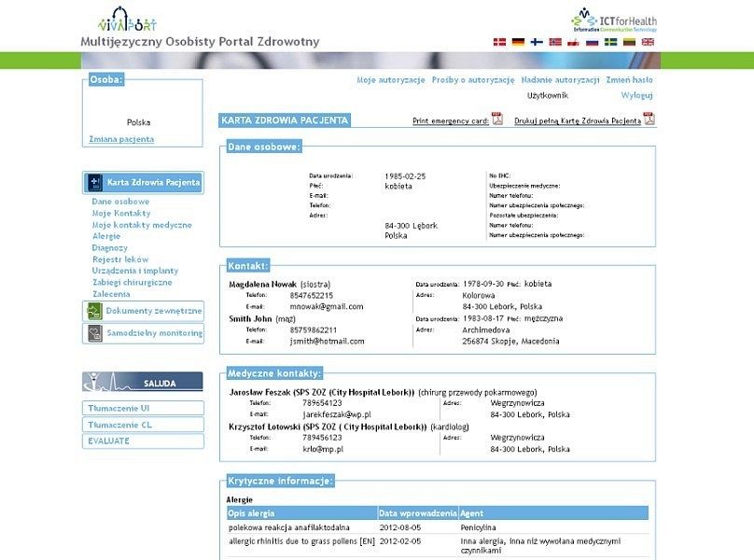Viewport: 754px width, 560px height.
Task: Open the emergency card PDF icon
Action: (497, 119)
